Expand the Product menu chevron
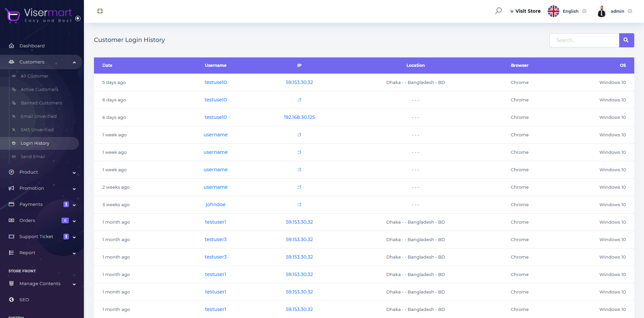The height and width of the screenshot is (318, 644). pos(74,173)
